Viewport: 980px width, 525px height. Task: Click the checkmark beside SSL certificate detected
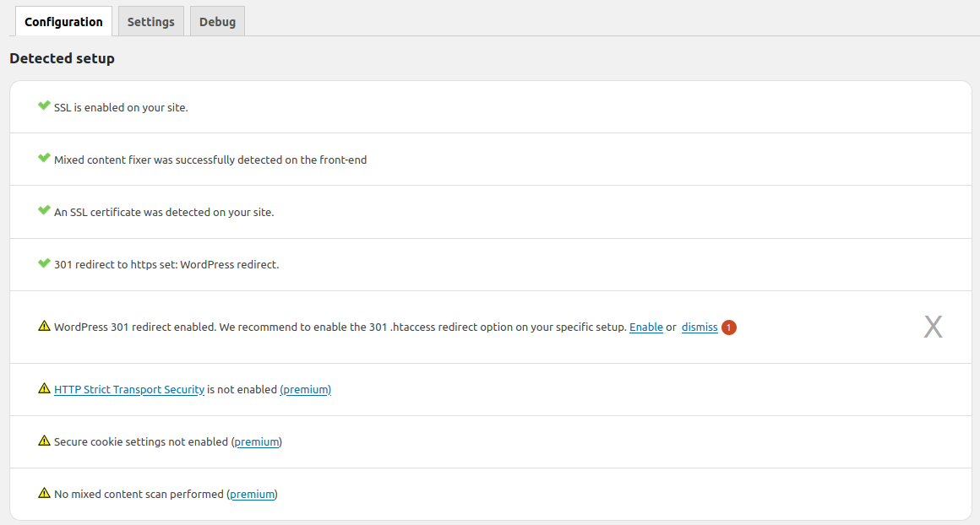[x=43, y=209]
